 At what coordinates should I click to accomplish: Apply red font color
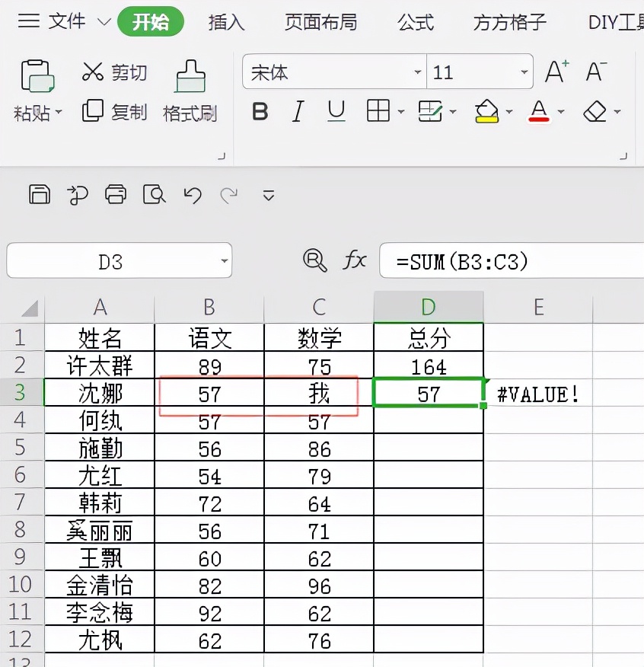[x=538, y=111]
